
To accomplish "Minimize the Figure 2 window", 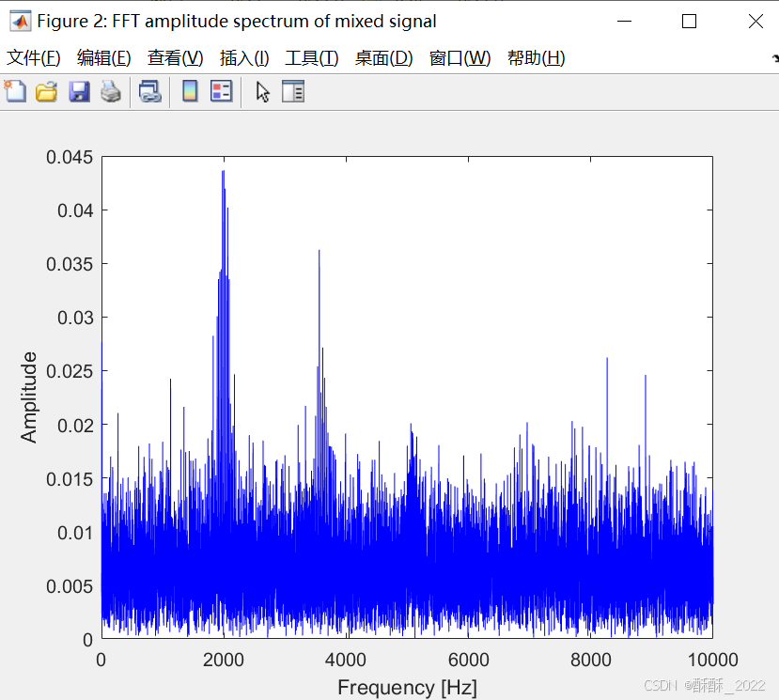I will [624, 22].
